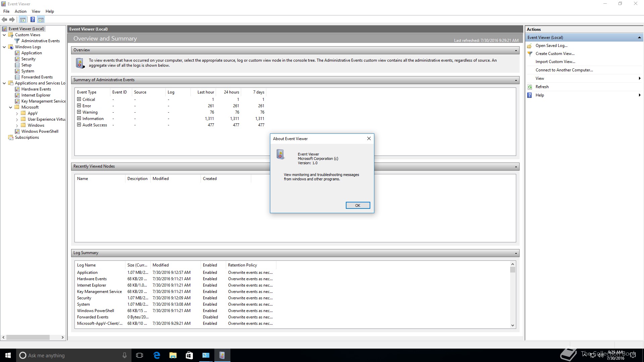The width and height of the screenshot is (644, 362).
Task: Click the green Refresh icon in Actions
Action: 530,87
